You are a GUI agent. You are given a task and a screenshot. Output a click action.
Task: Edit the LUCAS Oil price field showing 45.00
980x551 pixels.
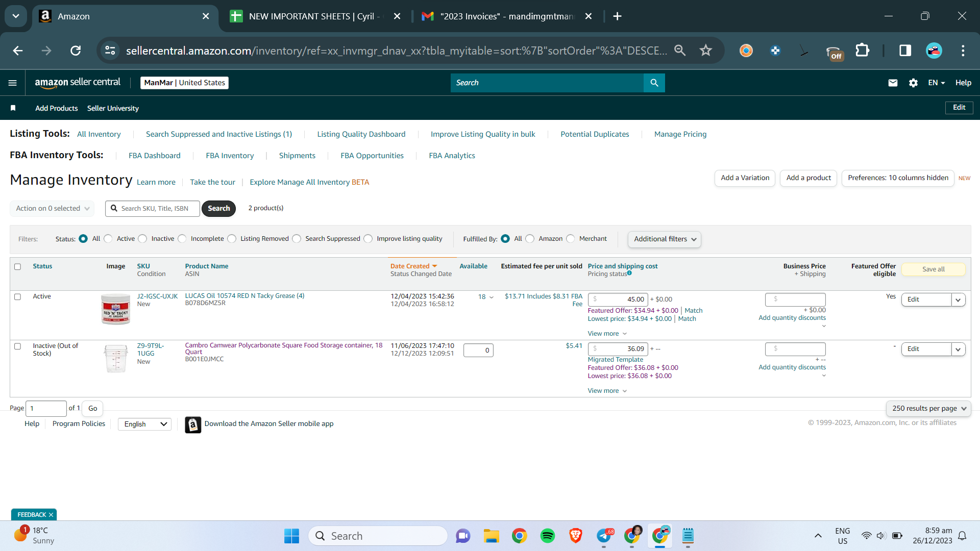[618, 299]
